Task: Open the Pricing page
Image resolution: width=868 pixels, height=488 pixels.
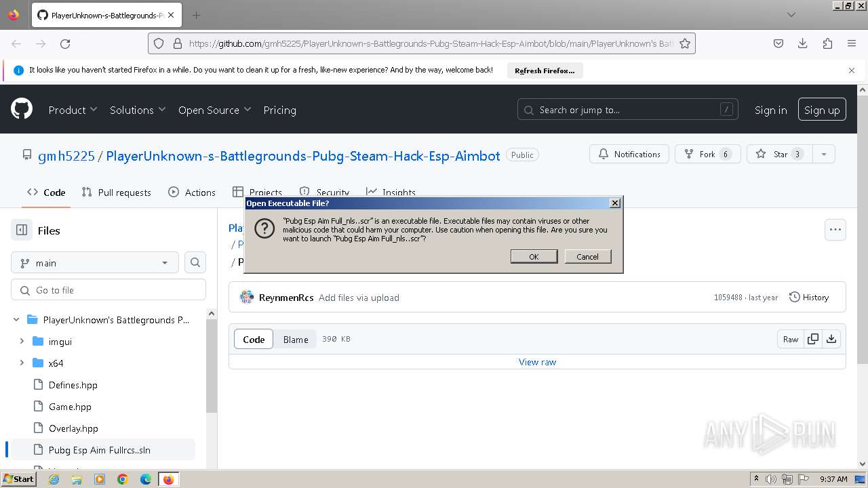Action: tap(279, 110)
